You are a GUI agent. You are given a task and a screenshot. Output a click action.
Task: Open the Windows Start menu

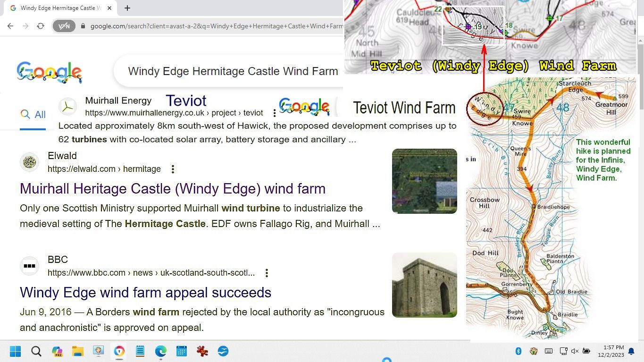point(16,351)
